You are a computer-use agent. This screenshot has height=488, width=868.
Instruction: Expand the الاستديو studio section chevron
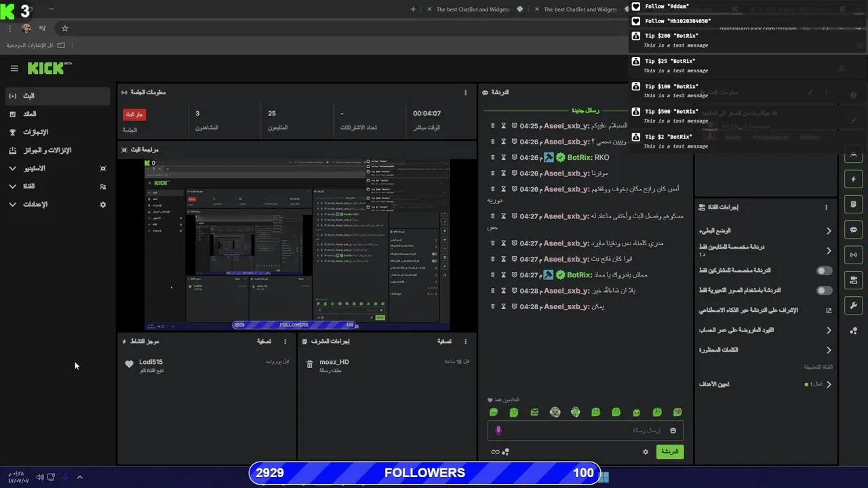point(12,168)
